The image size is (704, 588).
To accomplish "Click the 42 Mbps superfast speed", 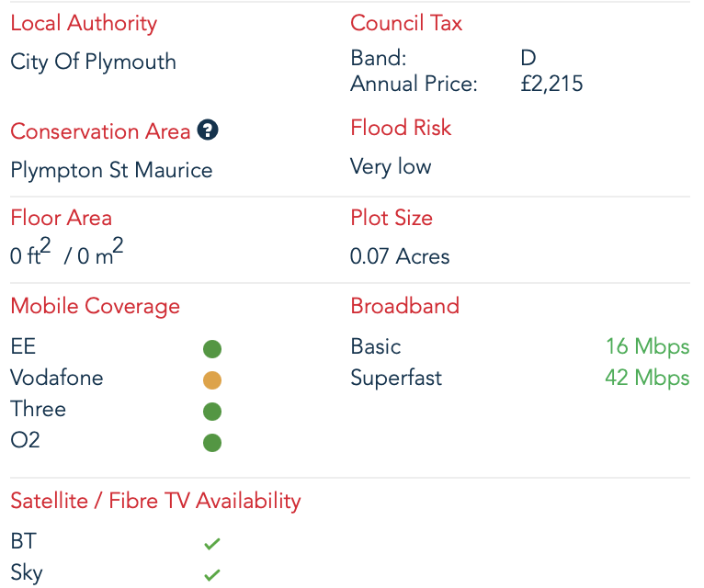I will tap(647, 379).
